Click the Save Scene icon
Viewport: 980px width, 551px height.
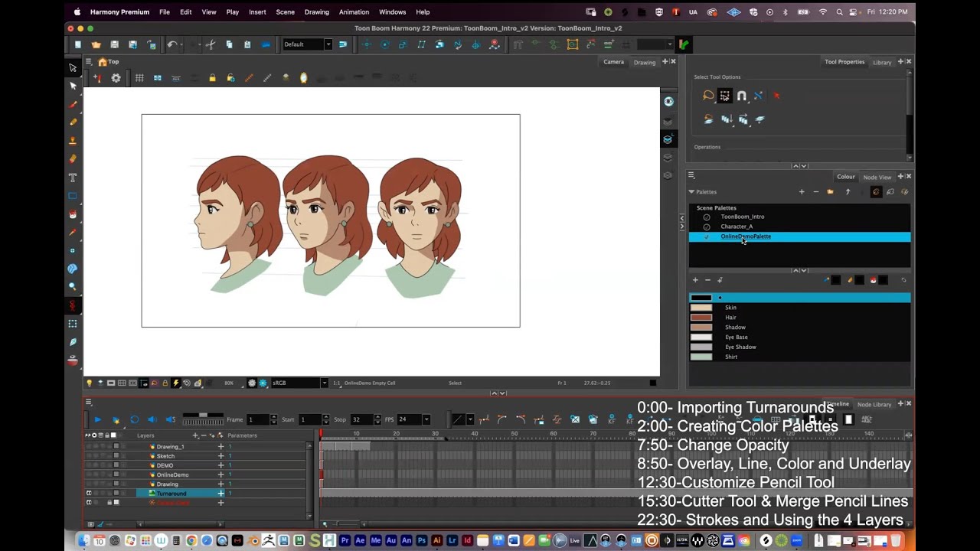[x=114, y=44]
